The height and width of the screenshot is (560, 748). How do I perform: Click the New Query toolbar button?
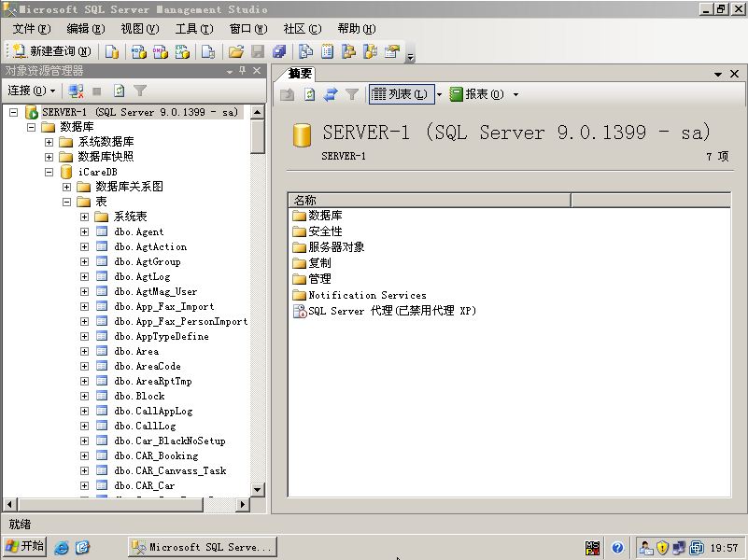tap(51, 51)
